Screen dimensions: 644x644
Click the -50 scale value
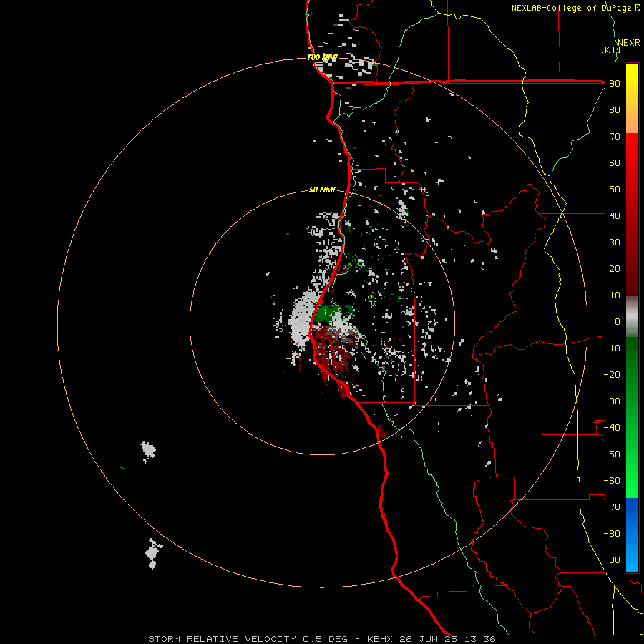pyautogui.click(x=612, y=454)
